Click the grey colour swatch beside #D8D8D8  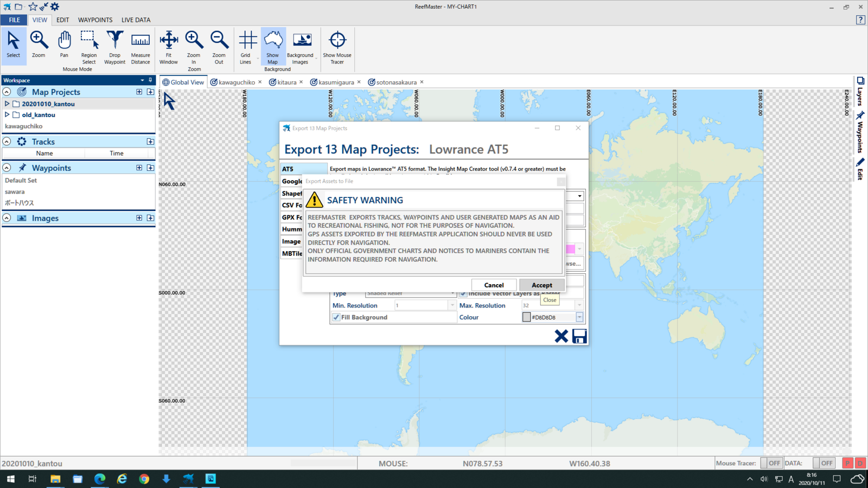(526, 317)
